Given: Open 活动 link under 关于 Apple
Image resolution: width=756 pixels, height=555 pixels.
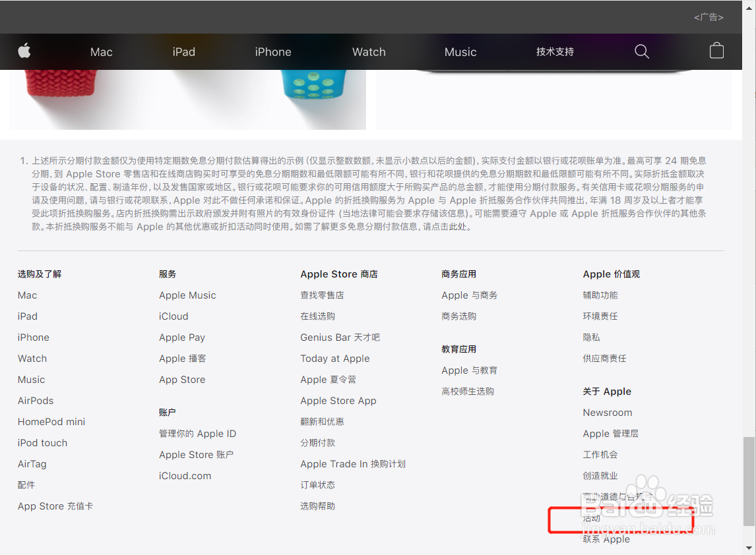Looking at the screenshot, I should 592,518.
